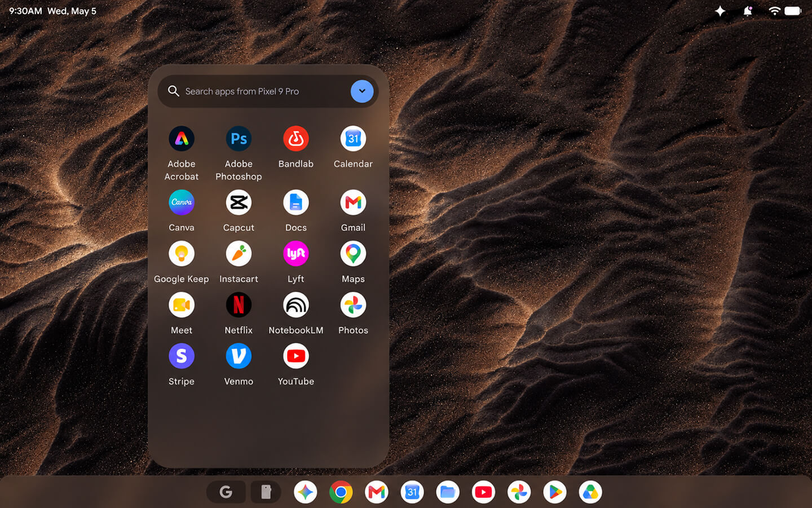The image size is (812, 508).
Task: Start the Meet app
Action: point(182,305)
